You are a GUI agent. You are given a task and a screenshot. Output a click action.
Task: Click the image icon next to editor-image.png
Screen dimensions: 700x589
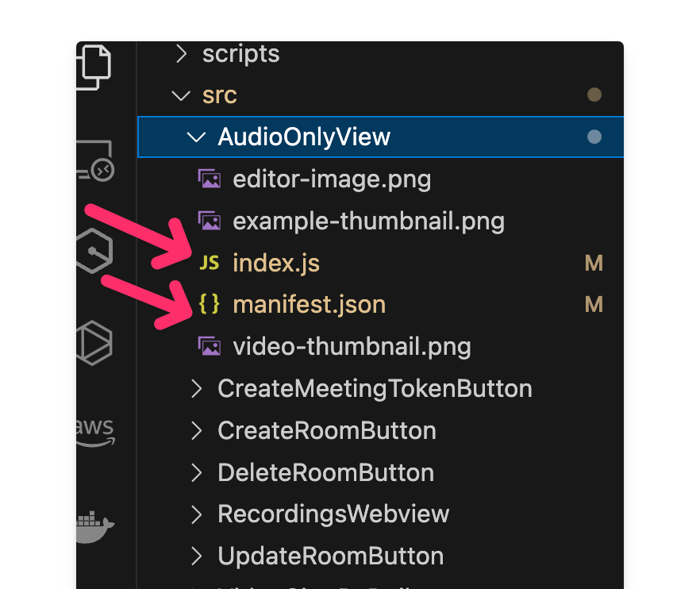tap(210, 179)
